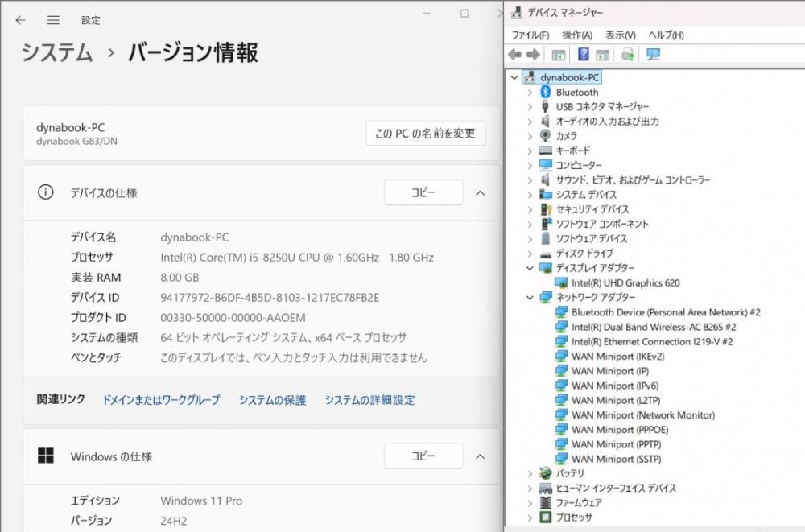Click the action pane toolbar icon beside help
Screen dimensions: 805x532
coord(603,55)
